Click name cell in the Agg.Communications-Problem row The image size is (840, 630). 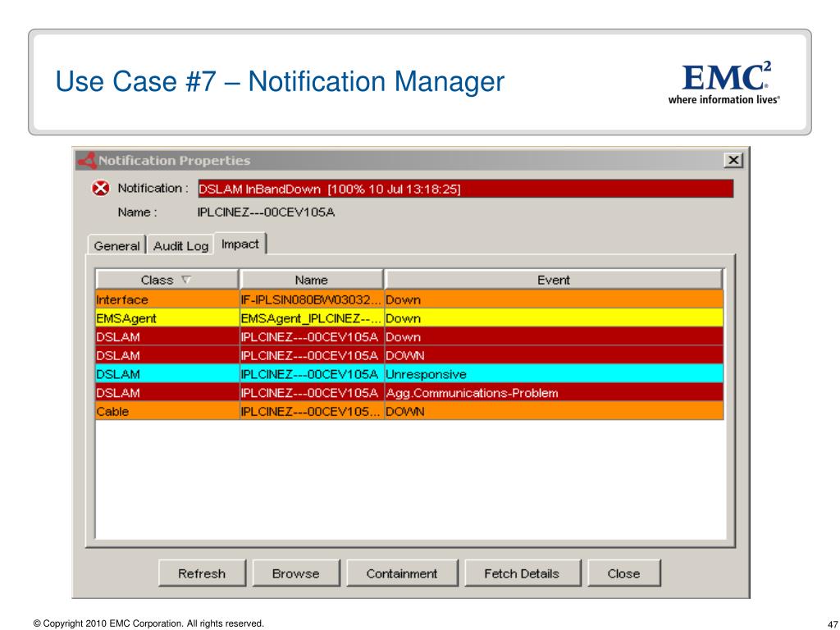(x=311, y=393)
